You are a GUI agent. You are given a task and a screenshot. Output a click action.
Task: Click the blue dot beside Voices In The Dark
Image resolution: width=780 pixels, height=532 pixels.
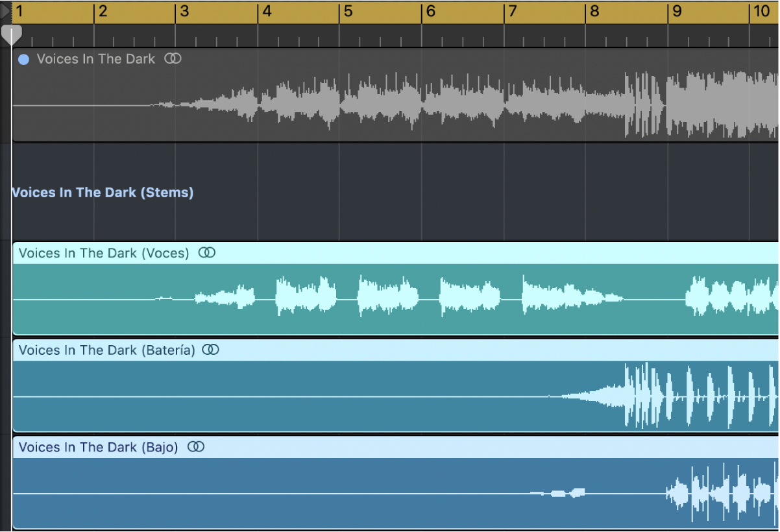pos(23,58)
